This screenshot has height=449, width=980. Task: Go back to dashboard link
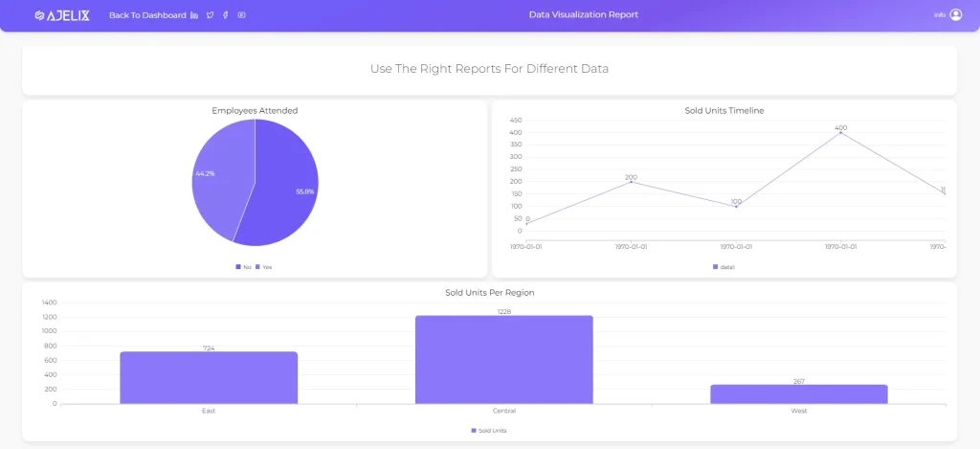pos(147,15)
